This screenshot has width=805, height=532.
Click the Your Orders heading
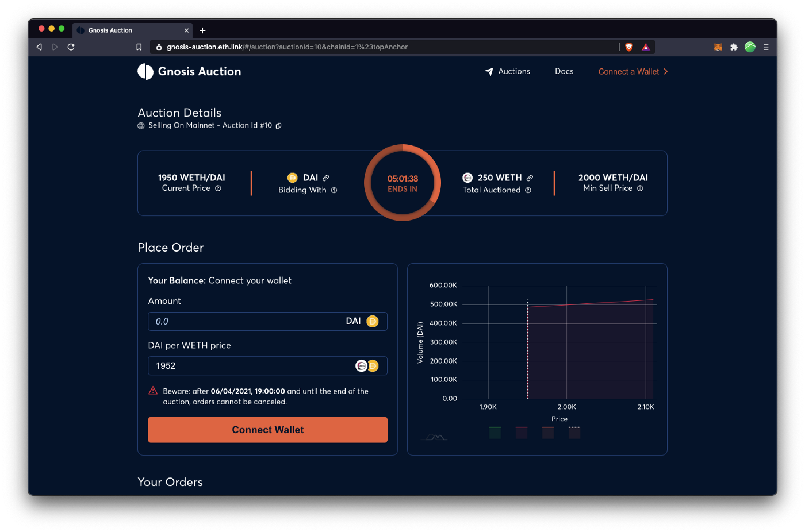pos(170,482)
